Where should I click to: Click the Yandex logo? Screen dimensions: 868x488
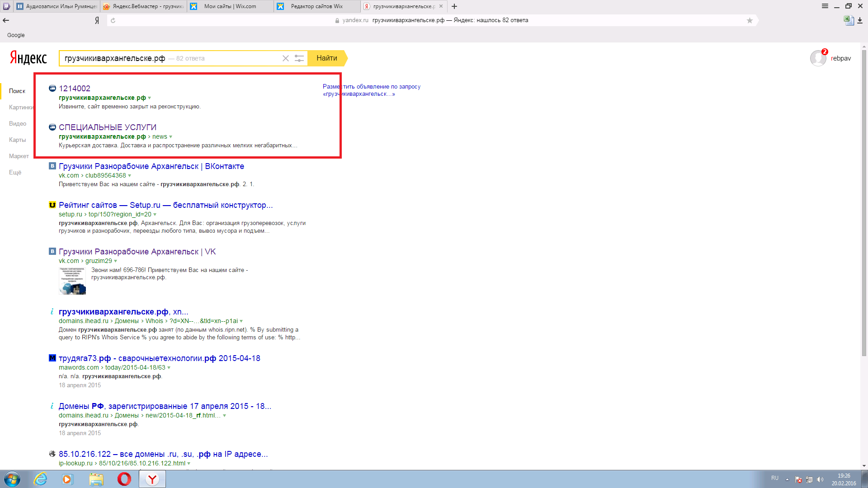point(28,58)
